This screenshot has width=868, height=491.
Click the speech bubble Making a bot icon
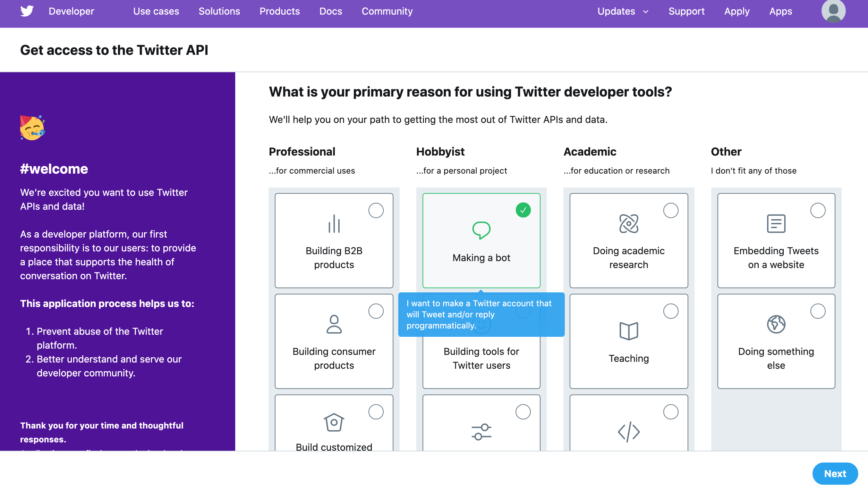coord(481,230)
